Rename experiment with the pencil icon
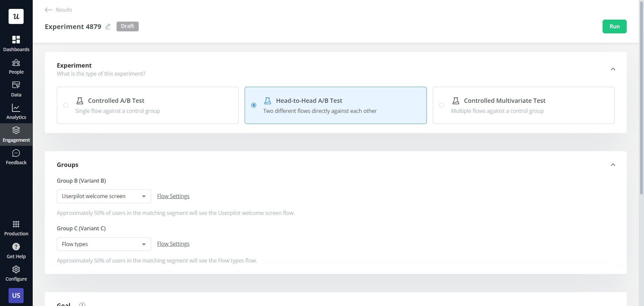Viewport: 644px width, 306px height. click(108, 26)
